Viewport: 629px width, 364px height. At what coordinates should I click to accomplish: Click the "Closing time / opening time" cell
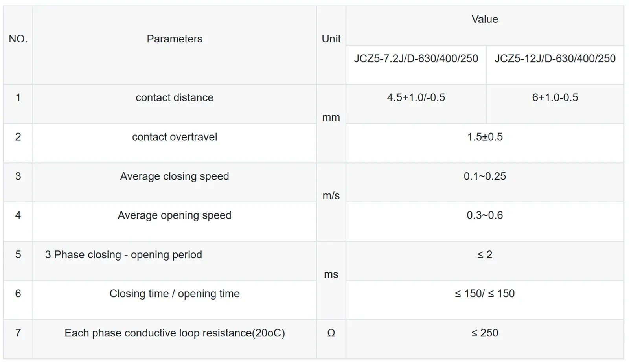point(175,294)
